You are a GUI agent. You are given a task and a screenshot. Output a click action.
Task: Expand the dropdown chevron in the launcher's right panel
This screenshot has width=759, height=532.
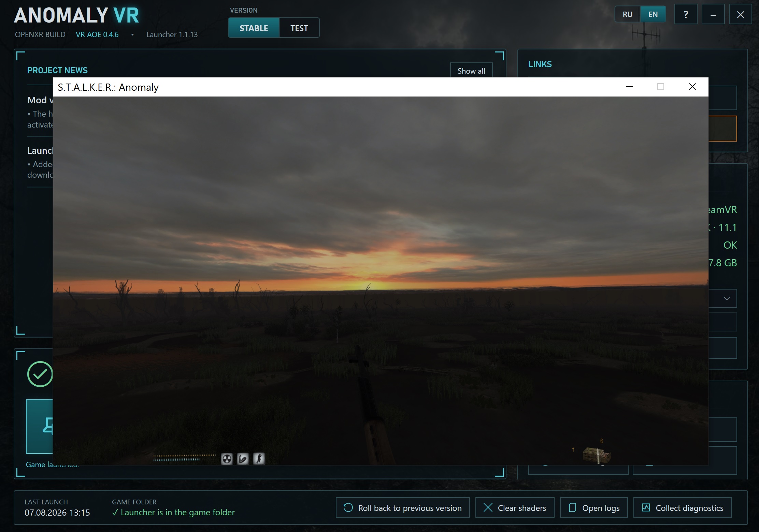click(x=727, y=298)
